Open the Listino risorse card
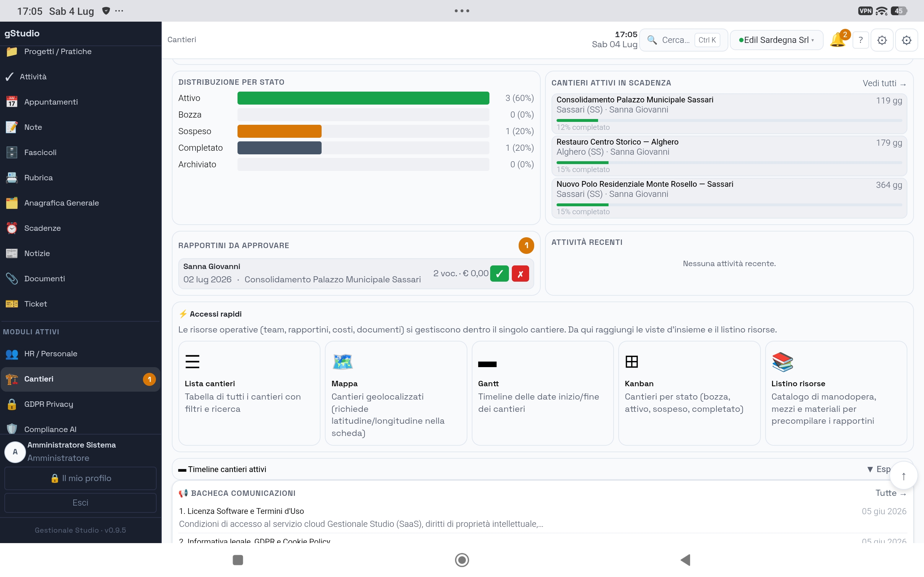The image size is (924, 577). (836, 393)
